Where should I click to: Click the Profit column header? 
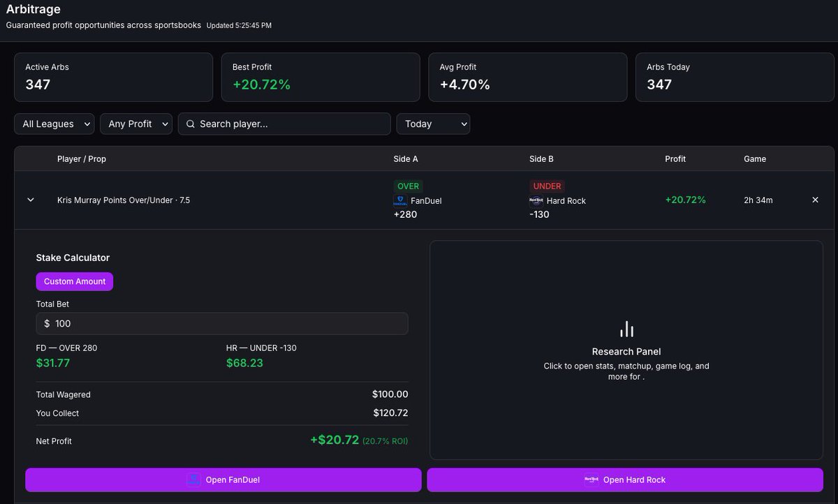point(675,158)
